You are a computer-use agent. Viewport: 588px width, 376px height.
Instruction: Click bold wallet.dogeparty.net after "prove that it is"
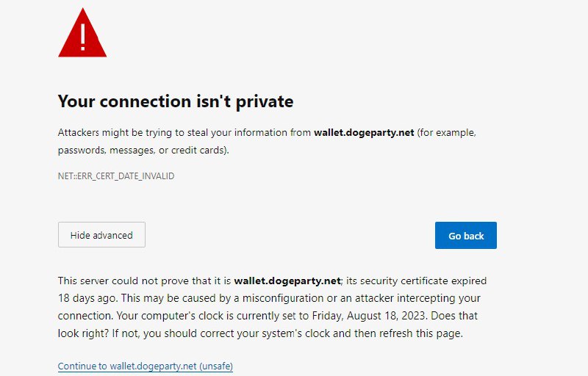[287, 281]
